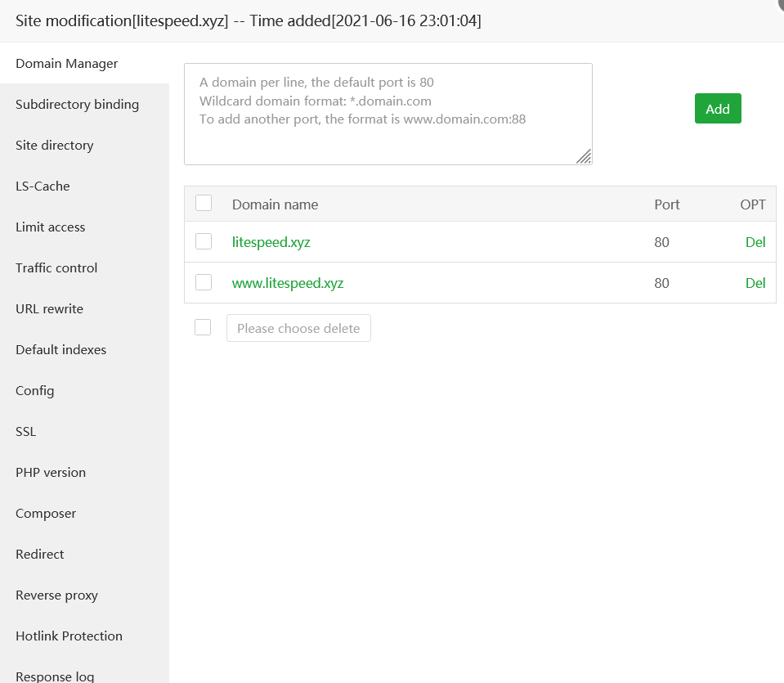This screenshot has width=784, height=683.
Task: Open Traffic control settings
Action: click(56, 268)
